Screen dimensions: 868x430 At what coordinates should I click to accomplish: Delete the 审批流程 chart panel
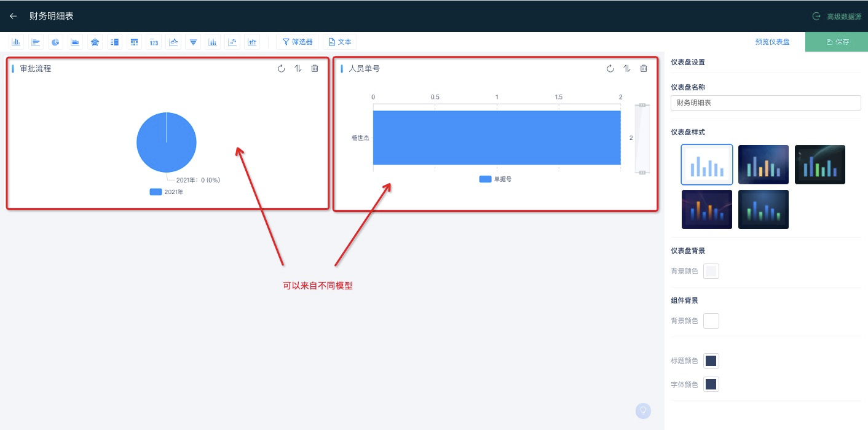point(315,69)
